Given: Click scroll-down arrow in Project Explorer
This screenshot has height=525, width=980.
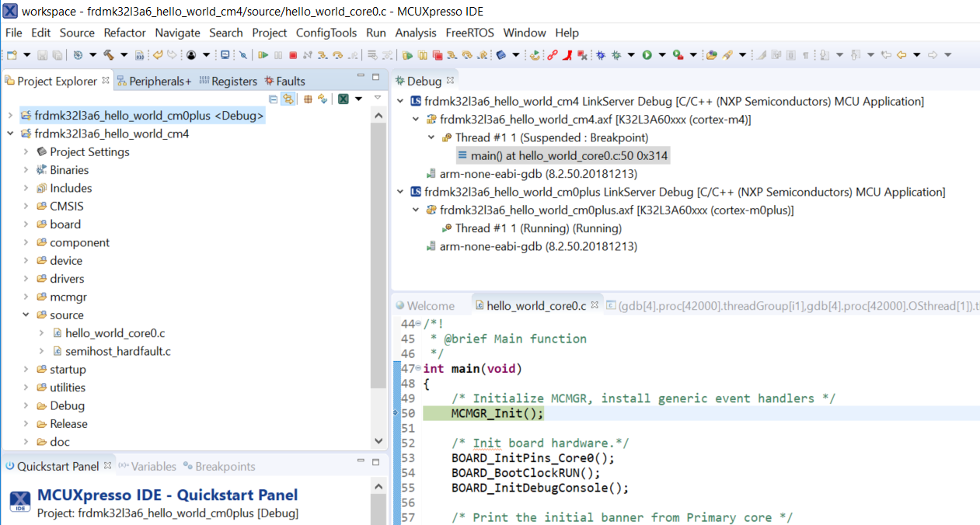Looking at the screenshot, I should click(x=378, y=440).
